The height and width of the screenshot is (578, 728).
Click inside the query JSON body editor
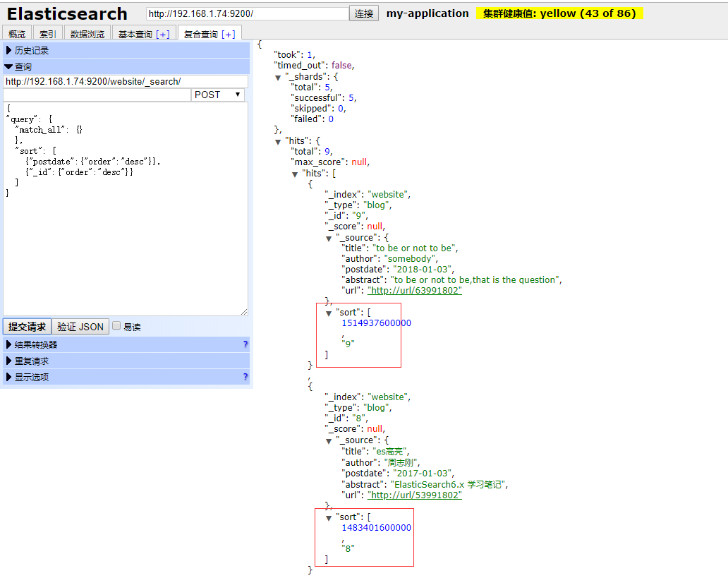(126, 209)
